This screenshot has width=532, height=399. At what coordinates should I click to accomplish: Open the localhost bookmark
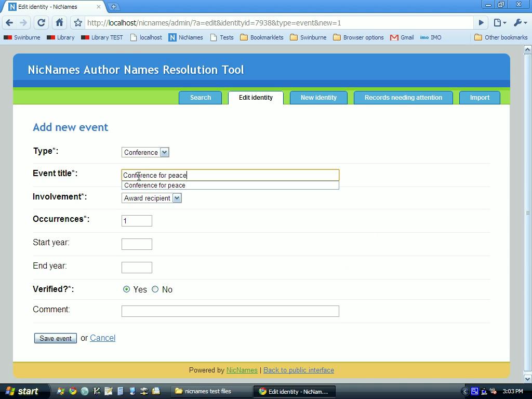pyautogui.click(x=146, y=37)
